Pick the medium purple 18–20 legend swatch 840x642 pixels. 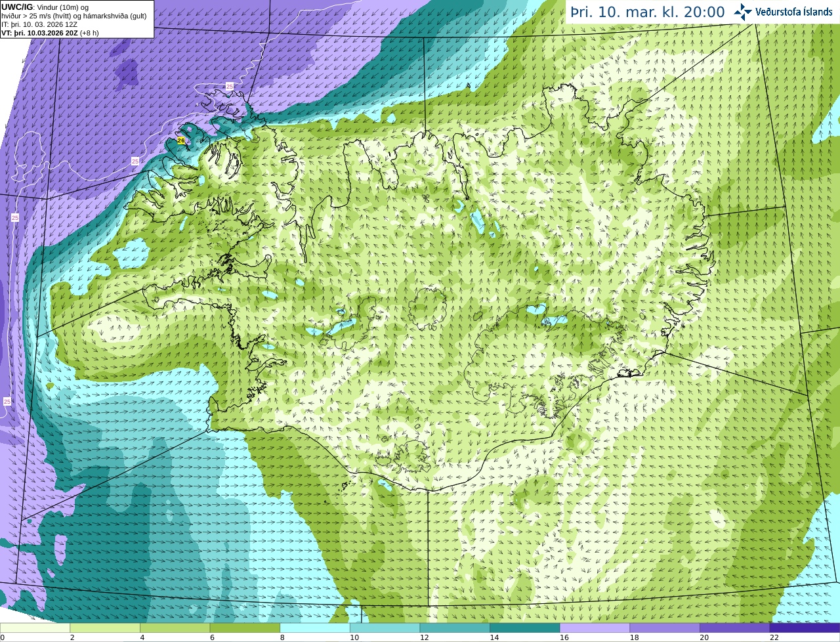pos(665,628)
